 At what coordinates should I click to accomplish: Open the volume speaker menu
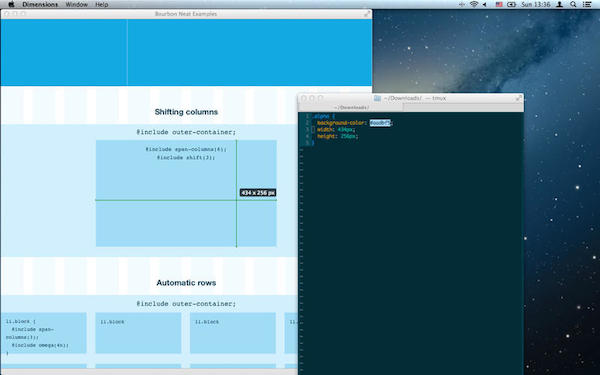[485, 5]
